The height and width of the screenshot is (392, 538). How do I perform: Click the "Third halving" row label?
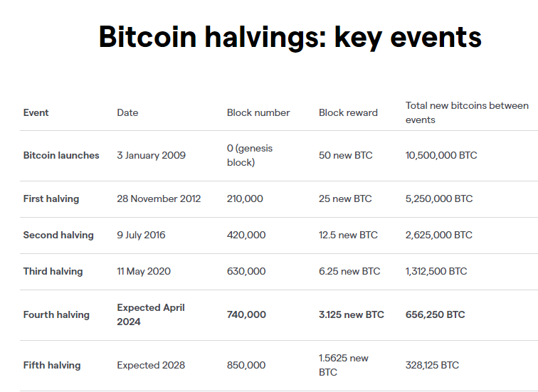click(53, 271)
